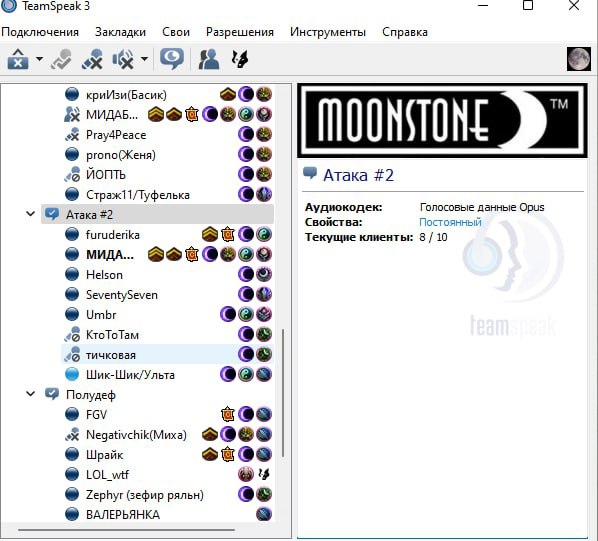Viewport: 598px width, 541px height.
Task: Click the Moonstone banner image
Action: tap(442, 120)
